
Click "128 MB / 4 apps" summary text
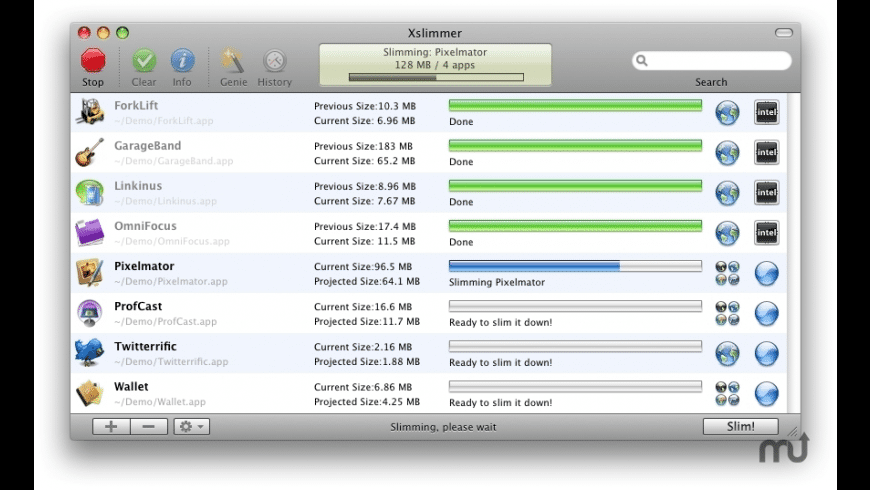pos(435,65)
